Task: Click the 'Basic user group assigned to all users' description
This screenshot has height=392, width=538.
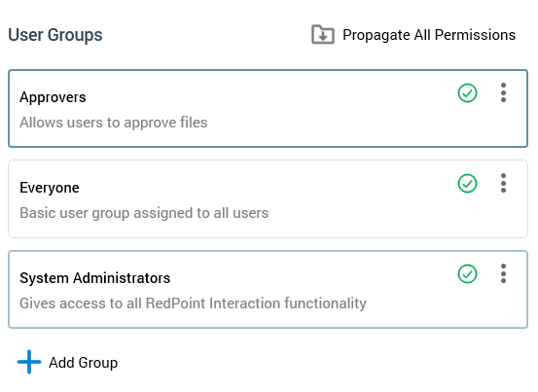Action: (144, 213)
